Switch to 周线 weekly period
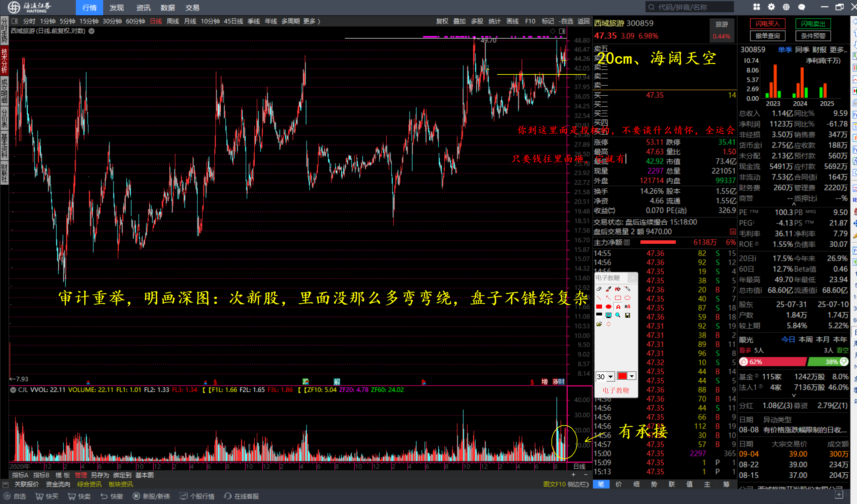This screenshot has height=504, width=857. pos(173,21)
